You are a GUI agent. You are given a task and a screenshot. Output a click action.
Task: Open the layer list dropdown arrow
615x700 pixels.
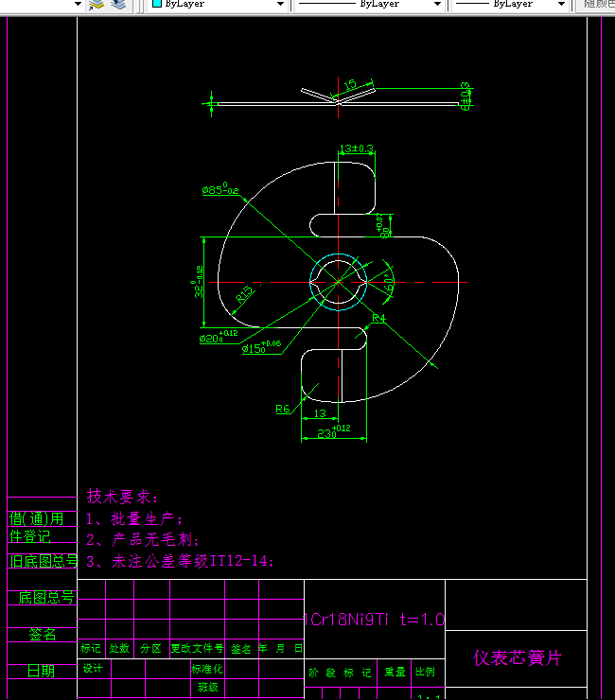coord(78,4)
